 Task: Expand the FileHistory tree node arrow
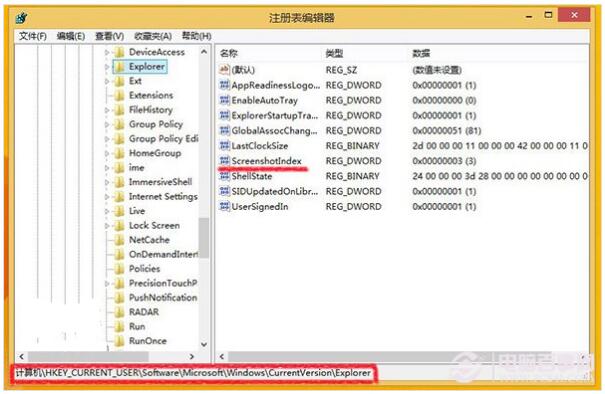pos(107,110)
